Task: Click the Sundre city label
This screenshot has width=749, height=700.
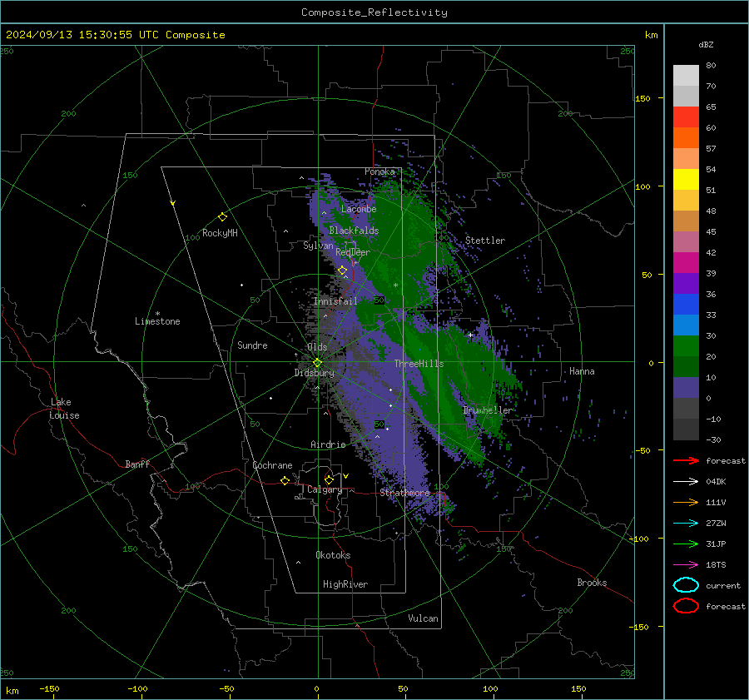Action: (252, 345)
